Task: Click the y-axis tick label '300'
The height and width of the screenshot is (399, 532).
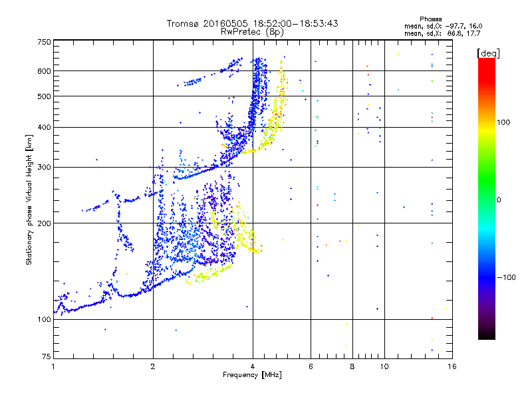Action: (x=45, y=168)
